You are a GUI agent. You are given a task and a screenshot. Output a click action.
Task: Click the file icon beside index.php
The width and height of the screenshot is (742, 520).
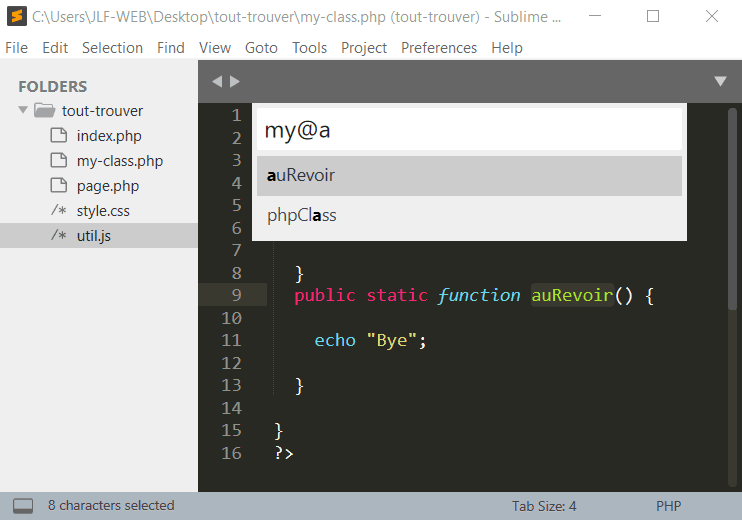(x=59, y=135)
